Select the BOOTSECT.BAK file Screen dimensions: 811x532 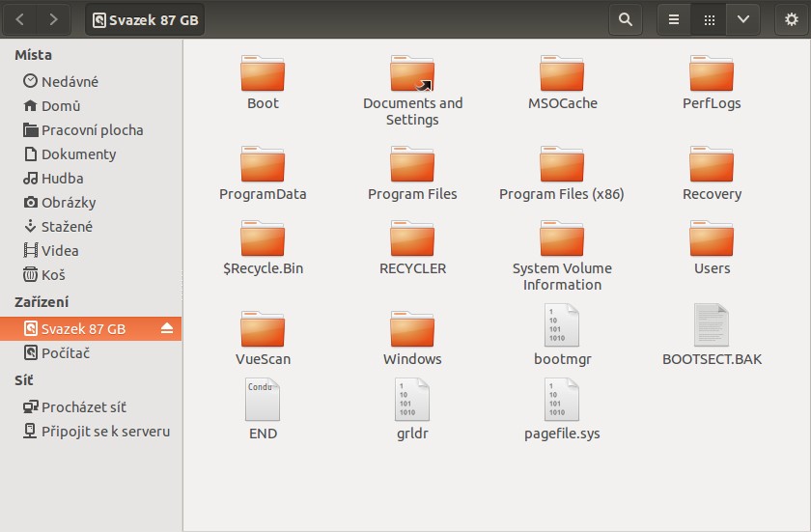[x=712, y=326]
